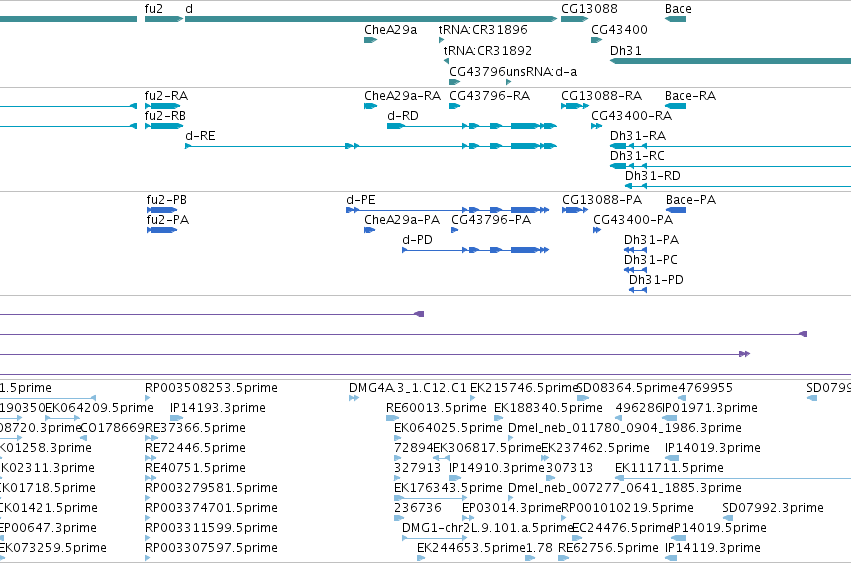Select transcript Dh31-RC
The height and width of the screenshot is (563, 851).
(x=731, y=166)
